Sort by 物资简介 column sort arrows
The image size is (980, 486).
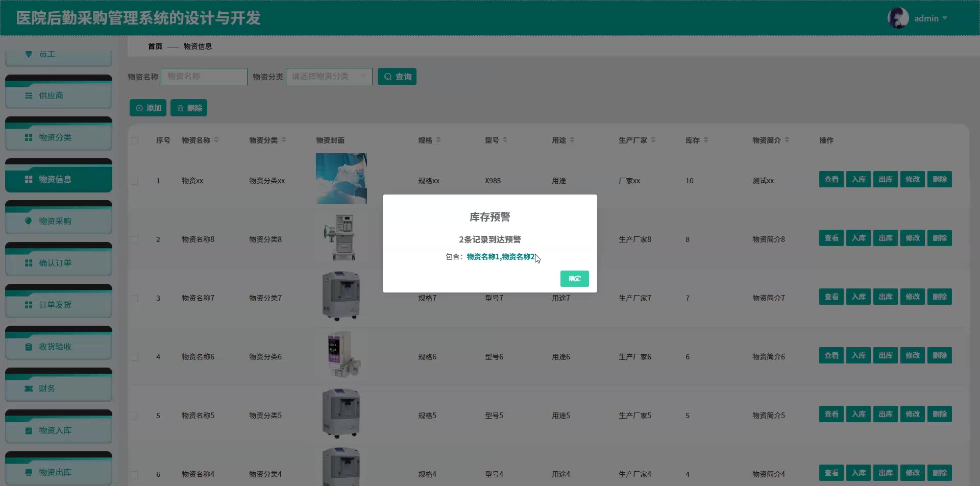pos(787,140)
